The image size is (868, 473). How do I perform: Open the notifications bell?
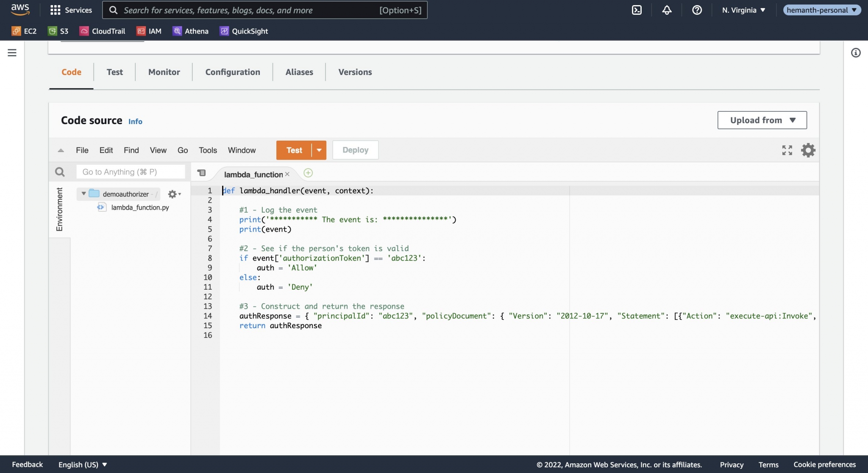(666, 10)
